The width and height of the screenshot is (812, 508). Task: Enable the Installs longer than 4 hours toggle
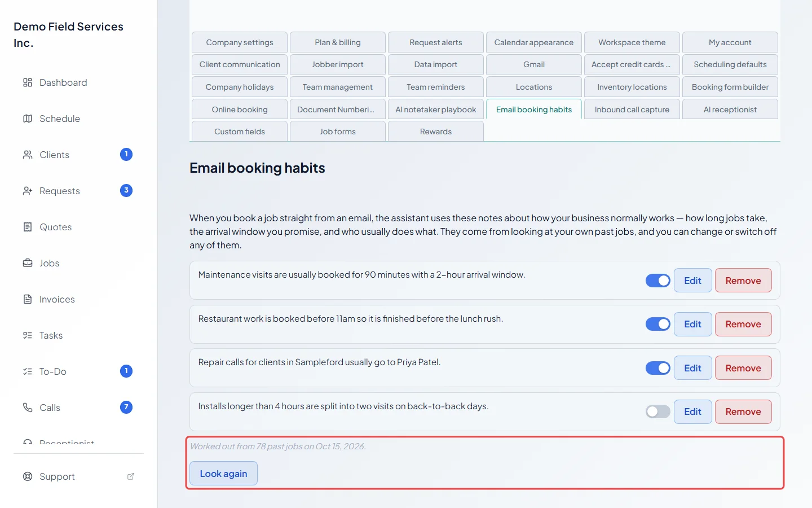click(x=658, y=411)
